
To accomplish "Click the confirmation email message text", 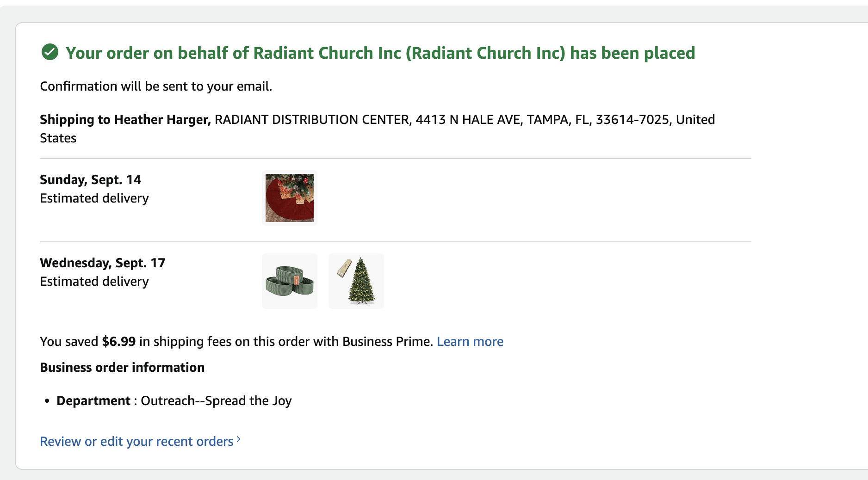I will tap(156, 86).
